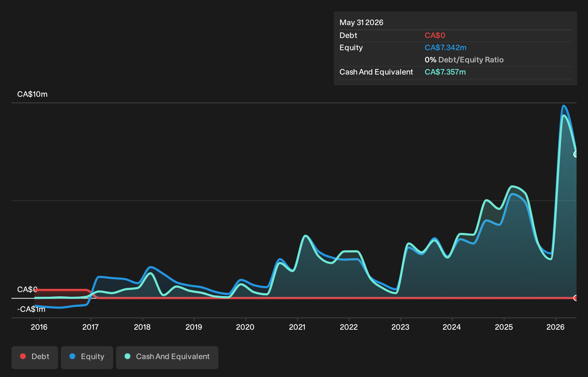The width and height of the screenshot is (588, 377).
Task: Select the red Debt endpoint marker on chart
Action: 576,298
